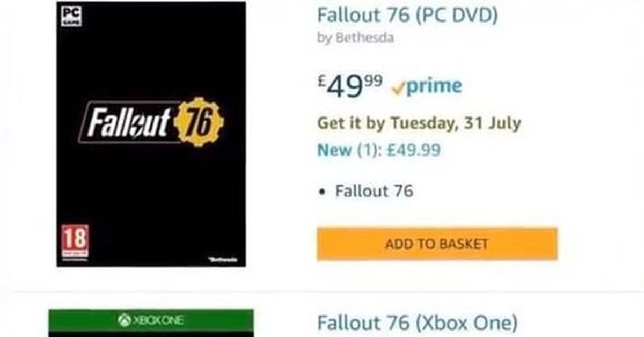Click the £49.99 large price
Screen dimensions: 644x337
[350, 86]
